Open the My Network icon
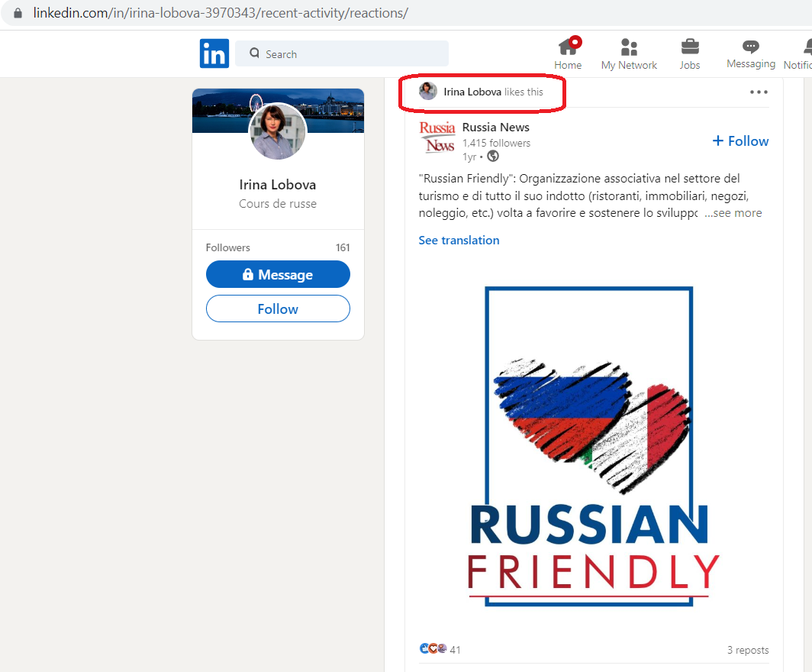812x672 pixels. pyautogui.click(x=629, y=47)
